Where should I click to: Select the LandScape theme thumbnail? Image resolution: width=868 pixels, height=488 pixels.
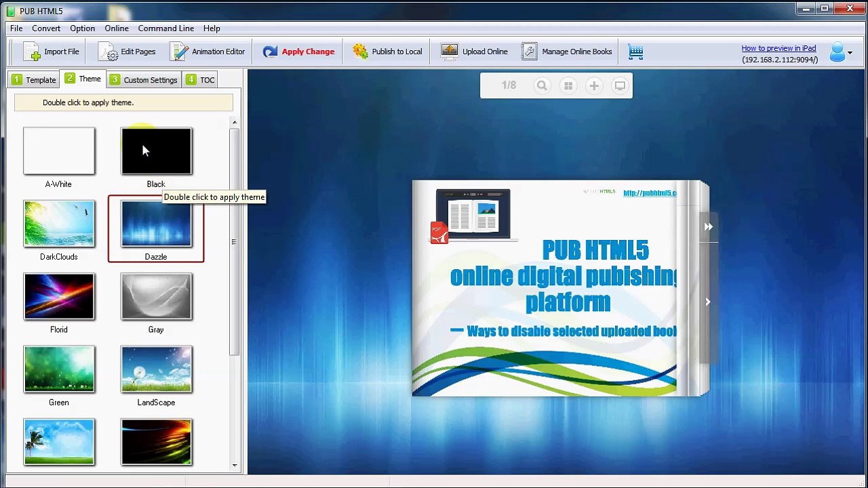(x=157, y=369)
